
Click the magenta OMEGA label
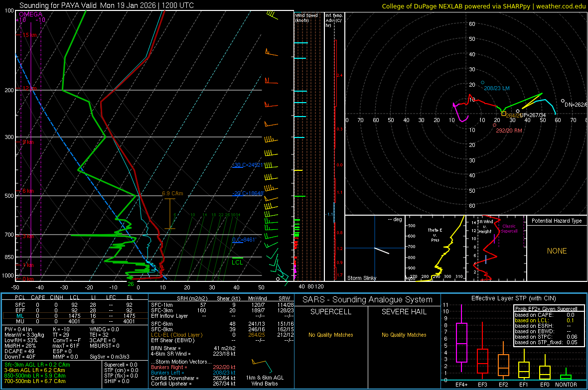pos(30,14)
